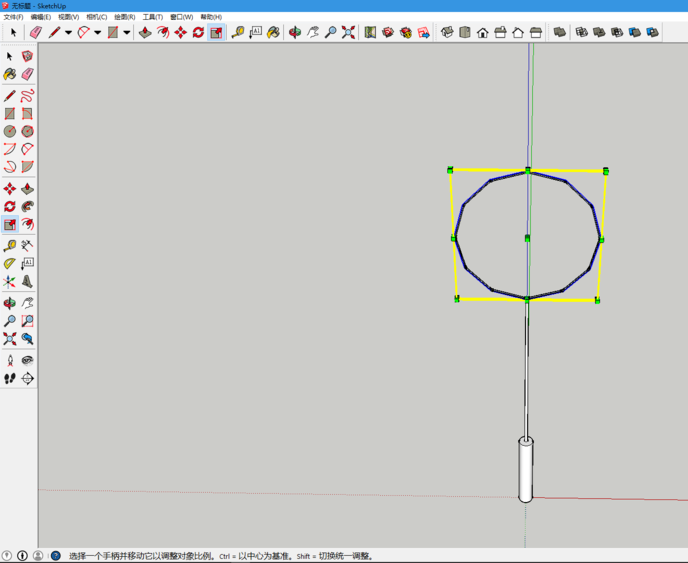Click the top-right corner green scale handle
Screen dimensions: 688x563
click(606, 171)
